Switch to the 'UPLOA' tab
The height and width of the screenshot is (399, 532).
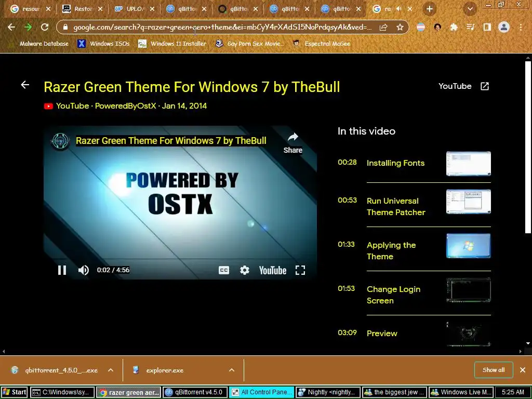click(135, 9)
